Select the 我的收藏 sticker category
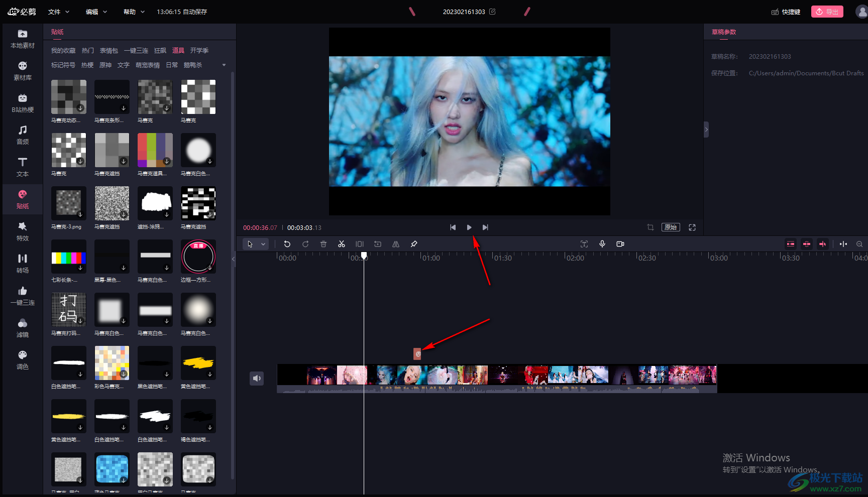The image size is (868, 497). (x=63, y=51)
